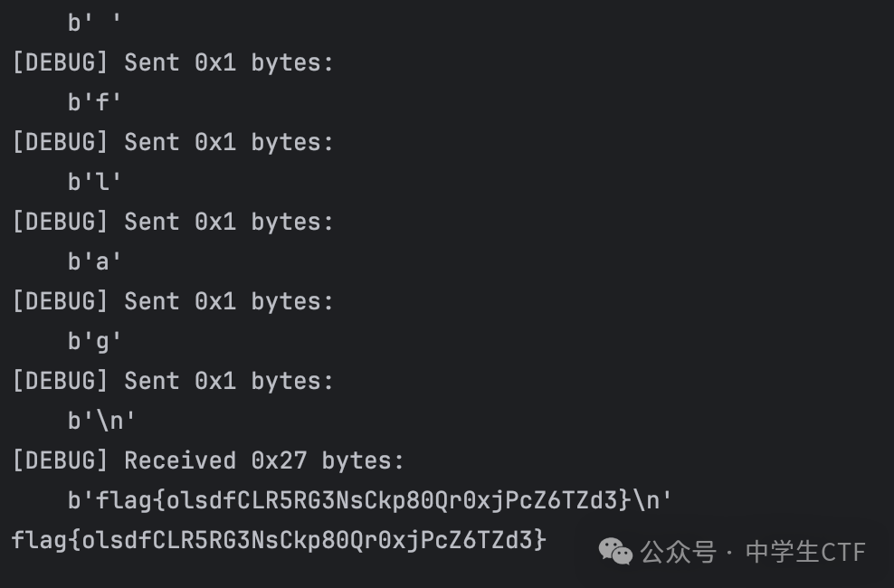
Task: Click the b'\n' sent byte line
Action: point(101,421)
